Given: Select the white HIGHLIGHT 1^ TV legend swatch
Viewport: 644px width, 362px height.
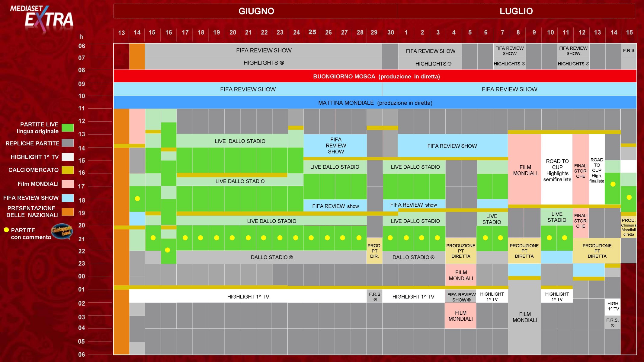Looking at the screenshot, I should click(68, 157).
